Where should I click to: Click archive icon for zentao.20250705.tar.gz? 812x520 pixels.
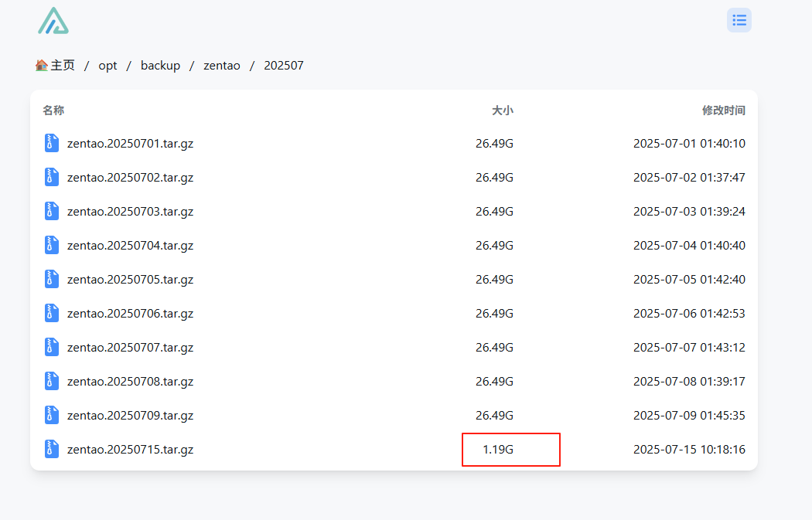tap(51, 279)
